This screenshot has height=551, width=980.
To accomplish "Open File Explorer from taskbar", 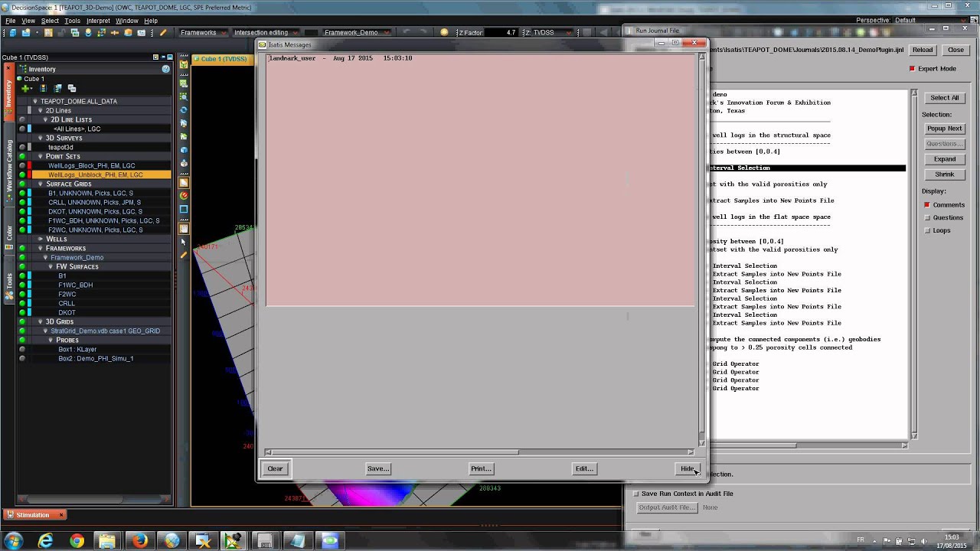I will pos(107,541).
